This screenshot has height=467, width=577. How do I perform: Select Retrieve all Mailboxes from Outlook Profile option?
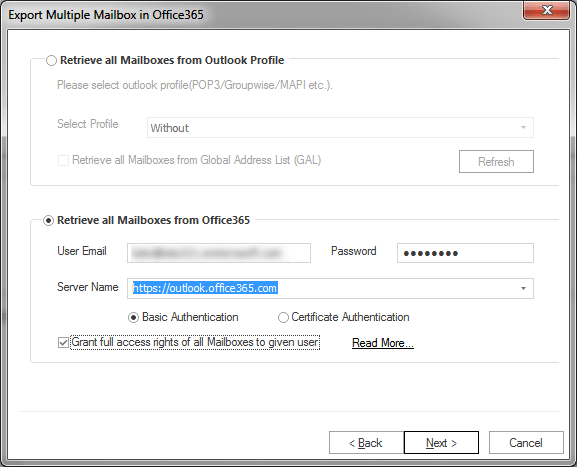tap(51, 60)
